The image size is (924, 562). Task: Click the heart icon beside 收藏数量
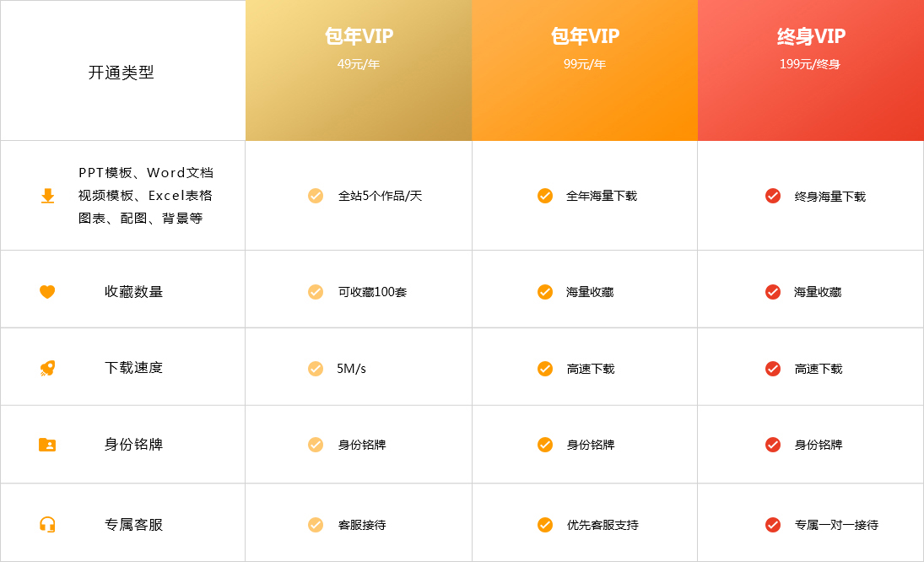click(x=47, y=292)
